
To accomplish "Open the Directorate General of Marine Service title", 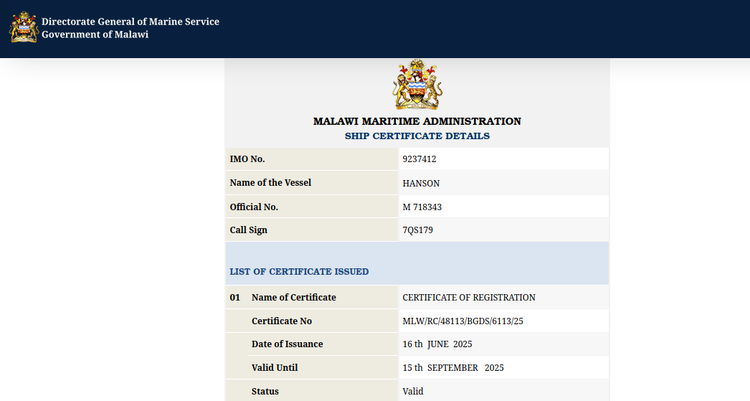I will [130, 22].
